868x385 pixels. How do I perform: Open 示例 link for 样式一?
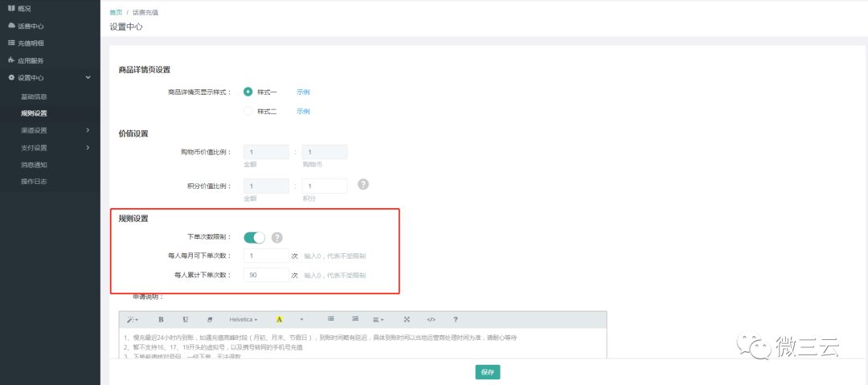(x=303, y=92)
